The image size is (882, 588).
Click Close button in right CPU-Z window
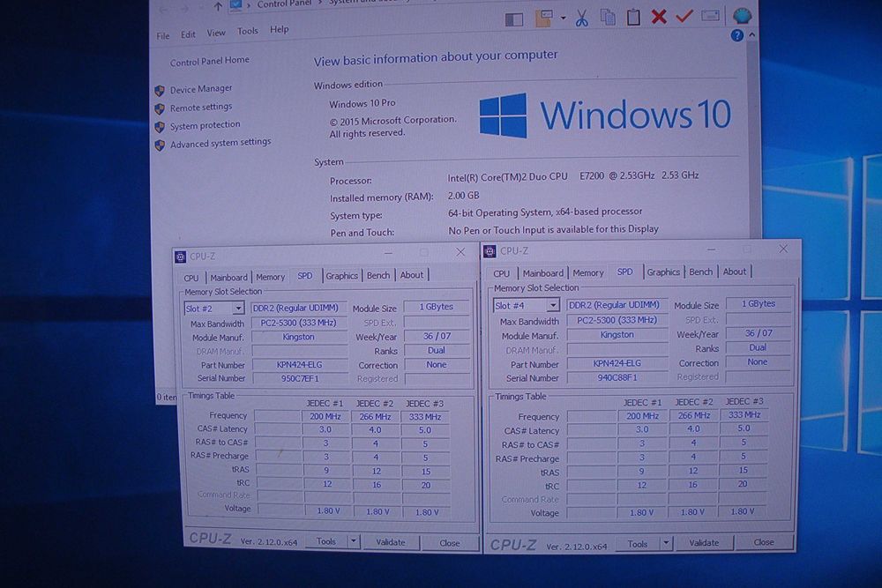(764, 542)
